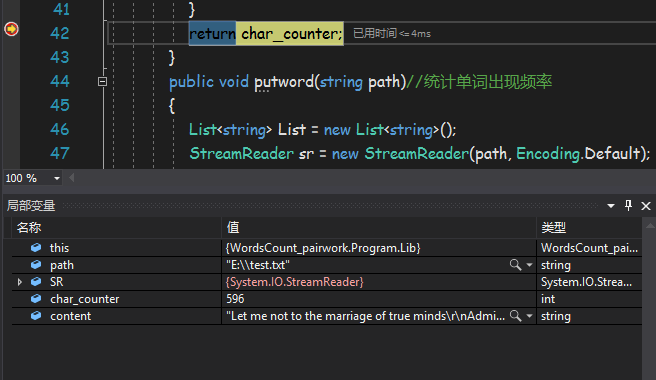Select the 'char_counter' variable icon

pos(36,299)
